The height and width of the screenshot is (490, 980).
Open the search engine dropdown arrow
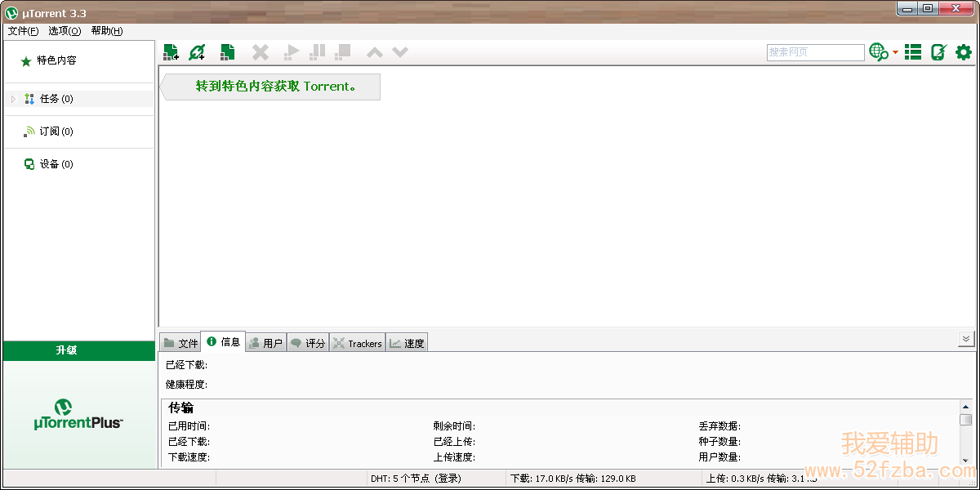895,52
